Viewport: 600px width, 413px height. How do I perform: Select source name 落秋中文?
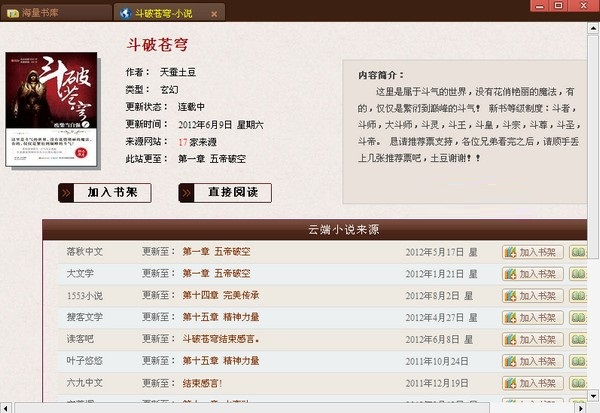click(x=85, y=251)
